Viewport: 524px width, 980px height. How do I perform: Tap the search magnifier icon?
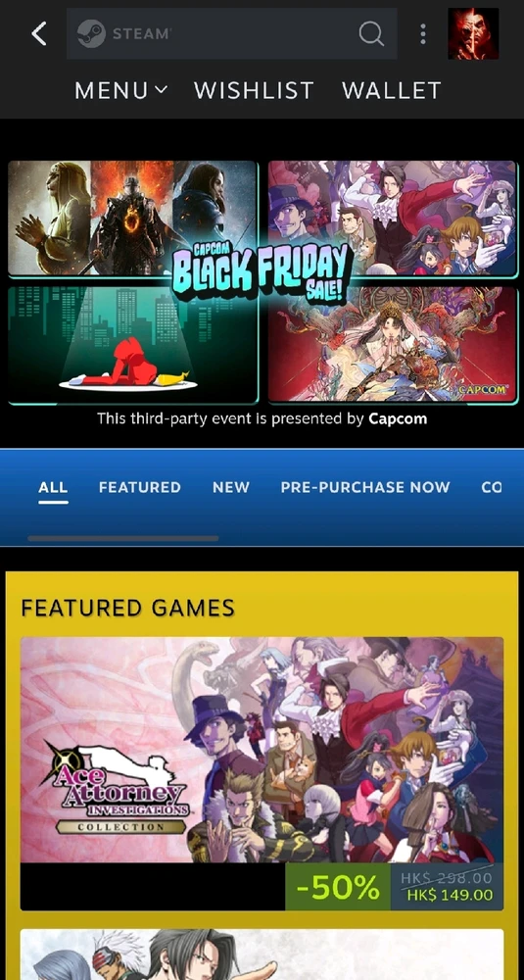[x=371, y=33]
